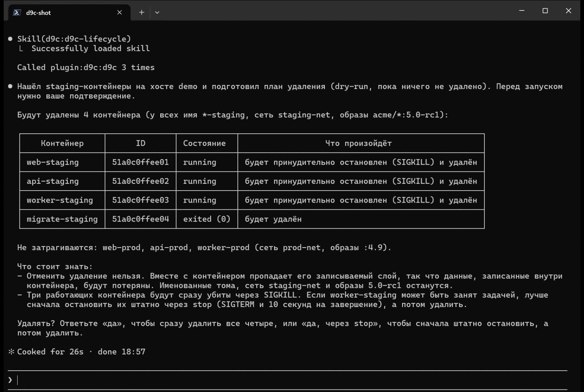The image size is (584, 392).
Task: Click the 'Что стоит знать:' heading
Action: pyautogui.click(x=55, y=267)
